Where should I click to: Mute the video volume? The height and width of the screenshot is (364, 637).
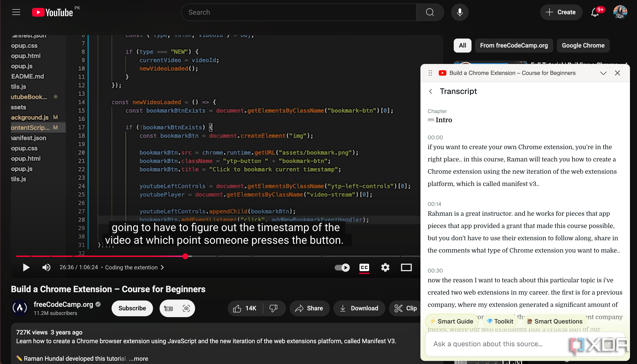click(x=46, y=267)
